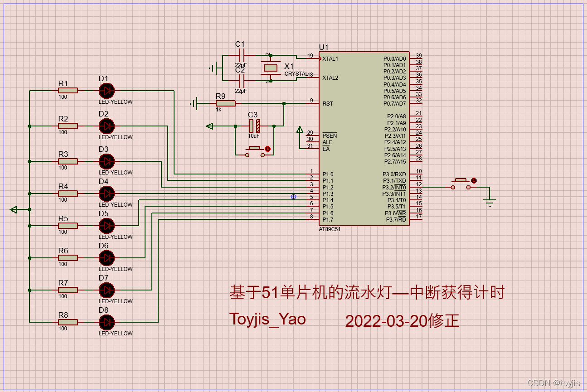Click the PSEN pin label
This screenshot has height=392, width=587.
click(330, 136)
